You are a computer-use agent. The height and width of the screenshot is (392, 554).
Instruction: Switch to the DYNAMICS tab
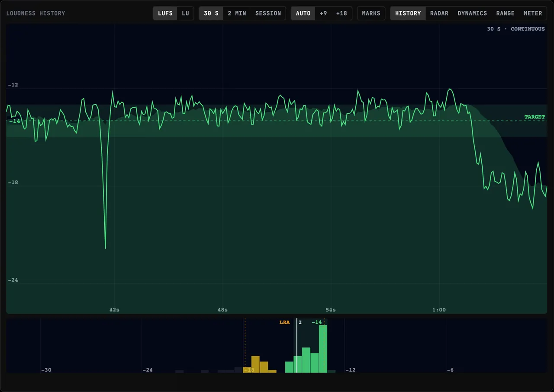(x=472, y=13)
